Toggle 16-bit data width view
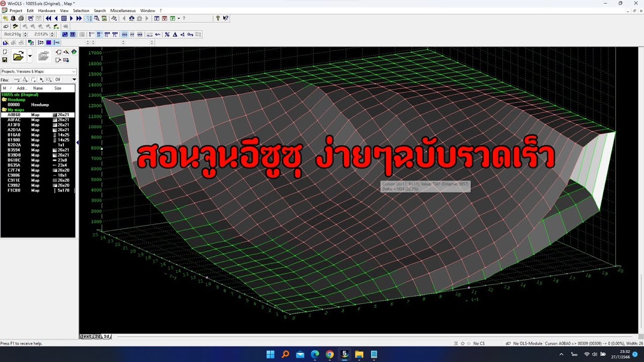Image resolution: width=644 pixels, height=362 pixels. click(99, 34)
